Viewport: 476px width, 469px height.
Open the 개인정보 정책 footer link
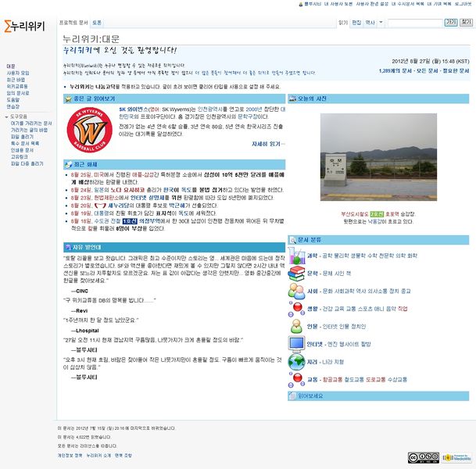(70, 456)
